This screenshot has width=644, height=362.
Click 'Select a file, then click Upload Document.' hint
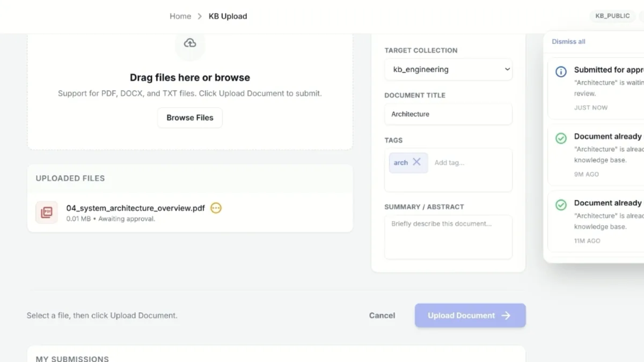(x=102, y=315)
